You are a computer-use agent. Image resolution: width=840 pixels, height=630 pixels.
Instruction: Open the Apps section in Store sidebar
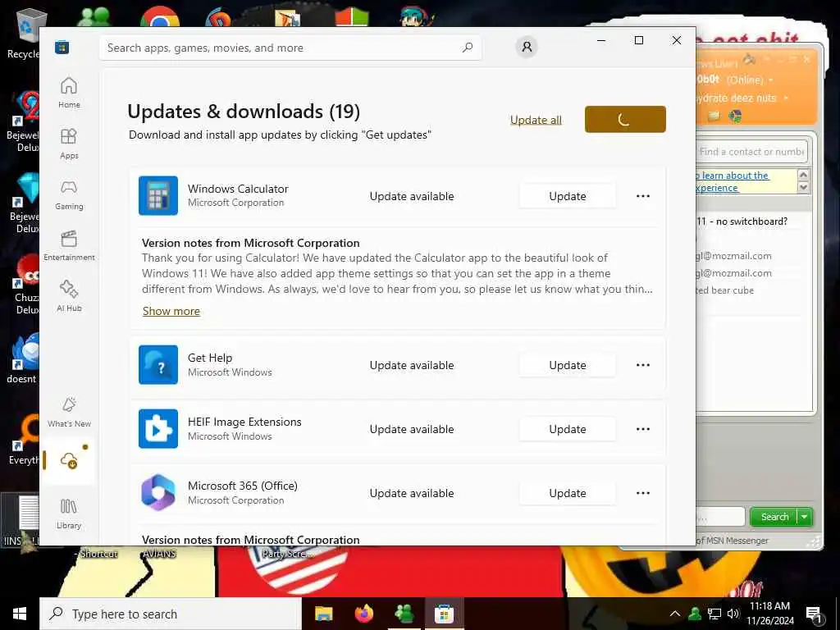coord(69,144)
